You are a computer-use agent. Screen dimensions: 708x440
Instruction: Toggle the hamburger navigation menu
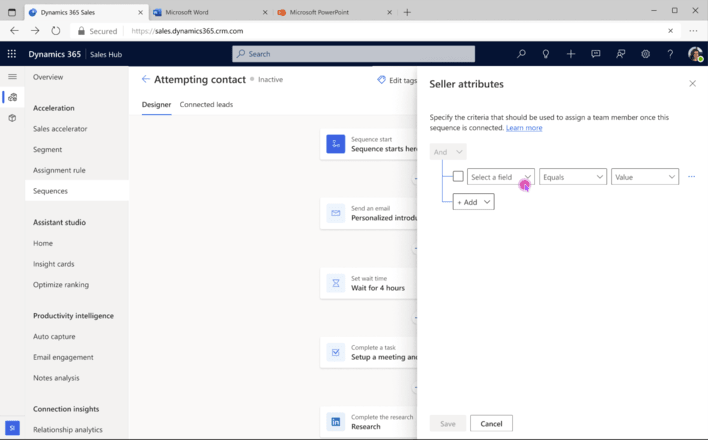pyautogui.click(x=12, y=77)
